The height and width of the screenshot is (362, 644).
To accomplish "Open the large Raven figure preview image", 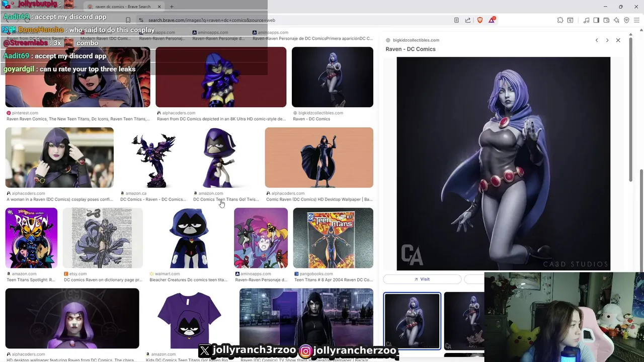I will tap(503, 163).
